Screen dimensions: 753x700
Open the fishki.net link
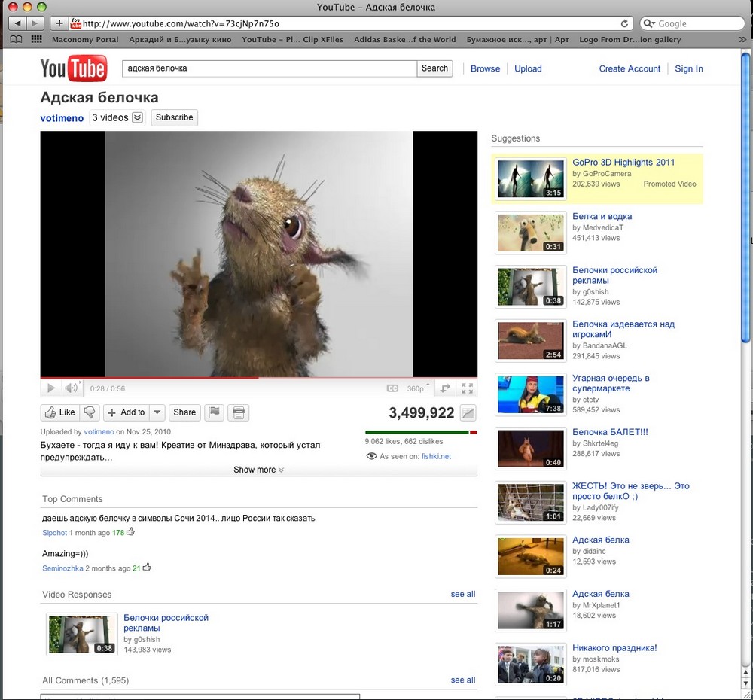coord(436,456)
